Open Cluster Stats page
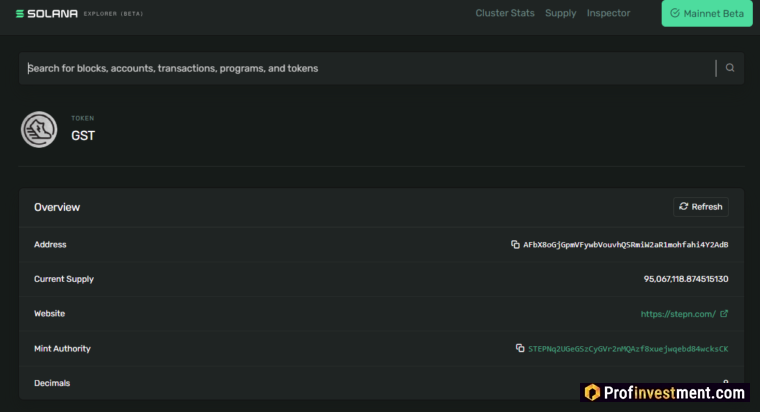 (x=505, y=13)
